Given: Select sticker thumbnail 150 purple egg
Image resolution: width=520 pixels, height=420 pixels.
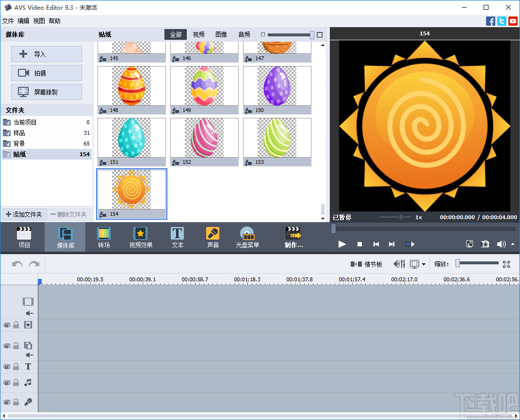Looking at the screenshot, I should coord(277,90).
